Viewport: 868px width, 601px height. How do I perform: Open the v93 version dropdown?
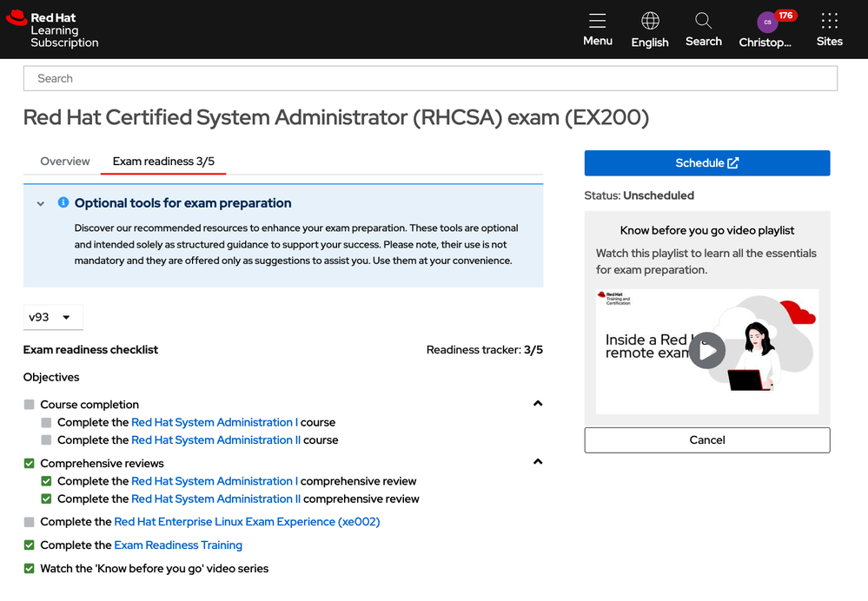pyautogui.click(x=52, y=317)
